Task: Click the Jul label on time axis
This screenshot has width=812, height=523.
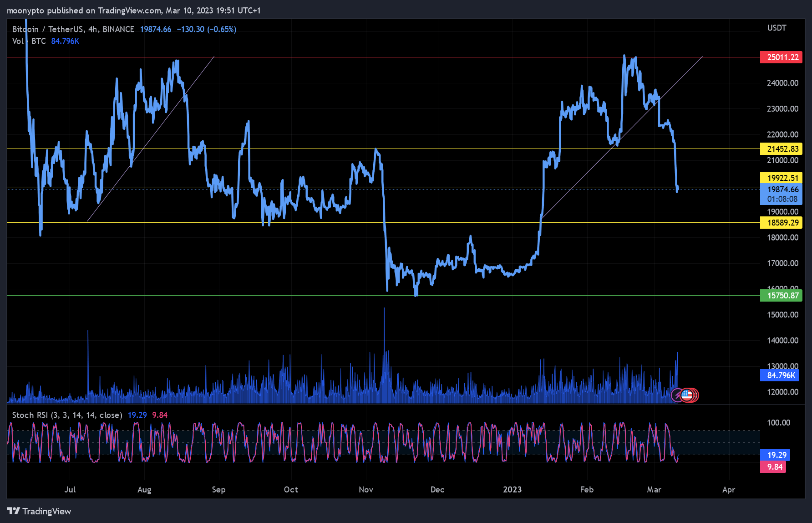Action: point(70,490)
